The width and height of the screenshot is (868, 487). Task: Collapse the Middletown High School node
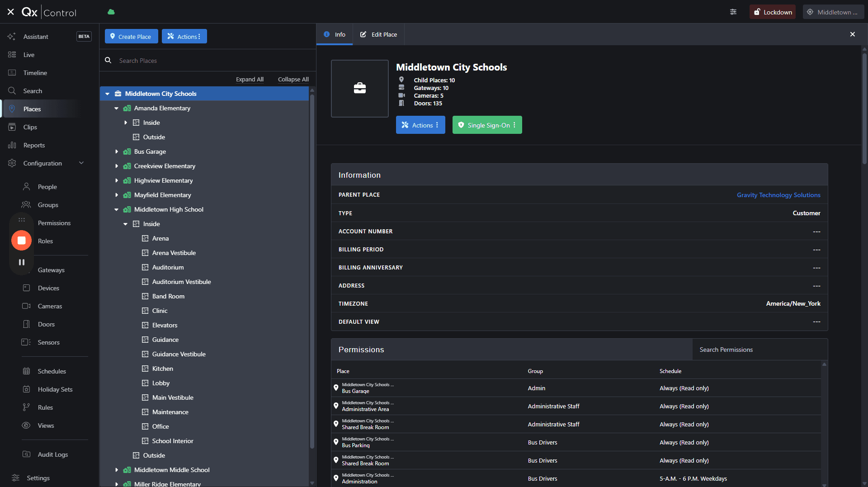(x=116, y=209)
